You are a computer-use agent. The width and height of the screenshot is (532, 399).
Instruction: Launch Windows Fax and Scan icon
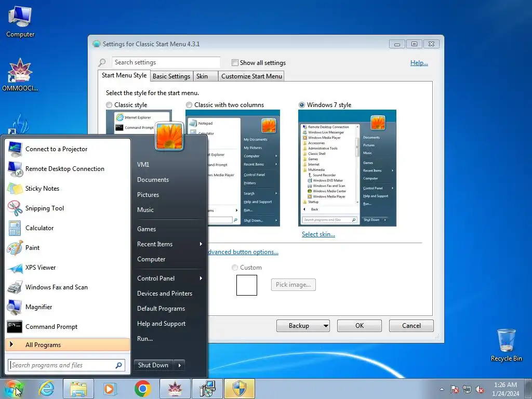(15, 287)
